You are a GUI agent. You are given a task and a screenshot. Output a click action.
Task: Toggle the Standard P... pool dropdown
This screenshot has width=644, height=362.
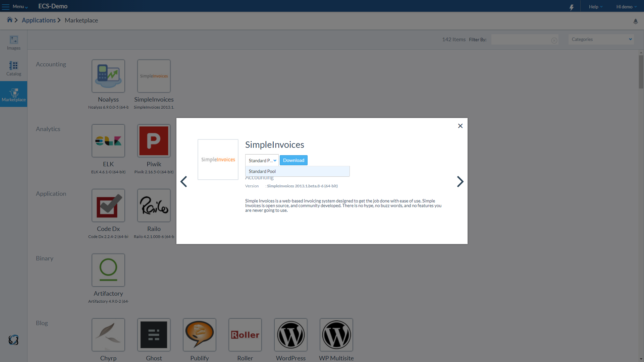tap(262, 160)
